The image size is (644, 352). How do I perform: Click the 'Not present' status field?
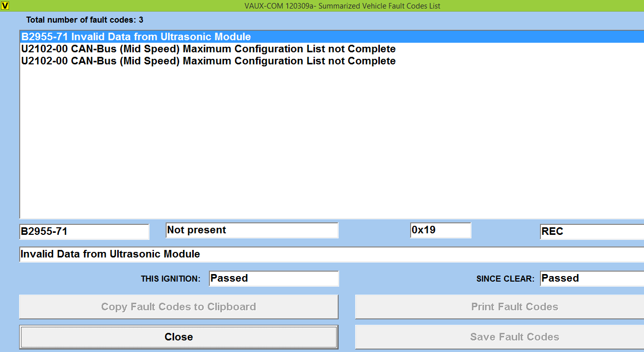tap(252, 230)
